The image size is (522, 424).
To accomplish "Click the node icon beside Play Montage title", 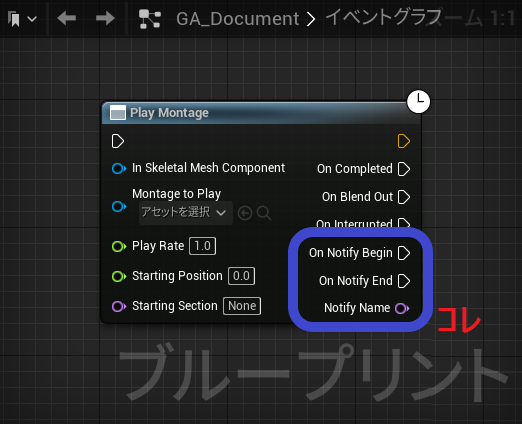I will tap(118, 113).
